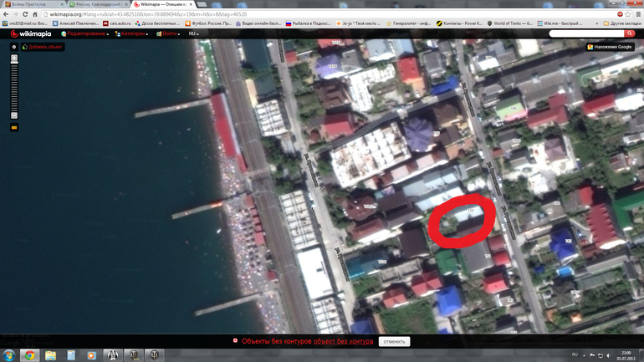Viewport: 644px width, 362px height.
Task: Toggle the Наложение Google overlay
Action: point(611,48)
